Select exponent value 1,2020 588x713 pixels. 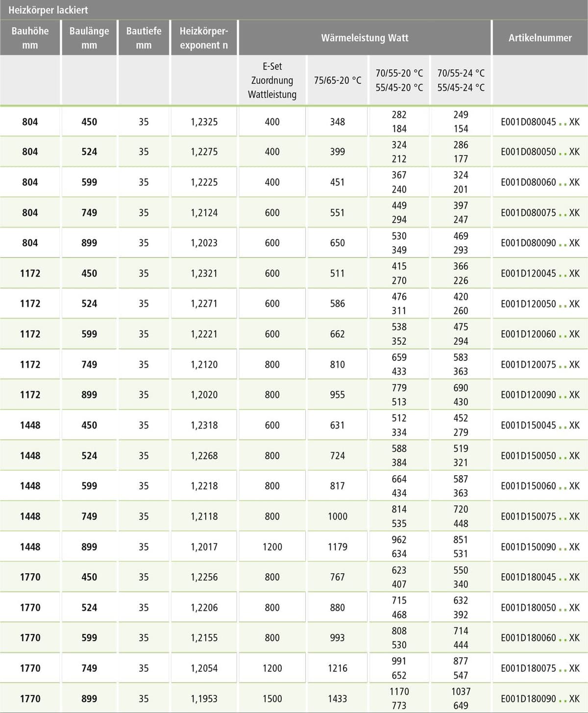coord(204,395)
